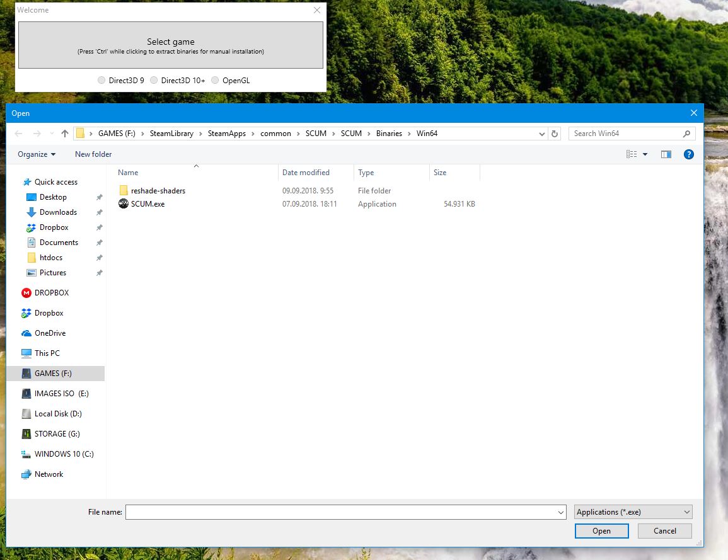Viewport: 728px width, 560px height.
Task: Open Downloads in the sidebar
Action: point(58,212)
